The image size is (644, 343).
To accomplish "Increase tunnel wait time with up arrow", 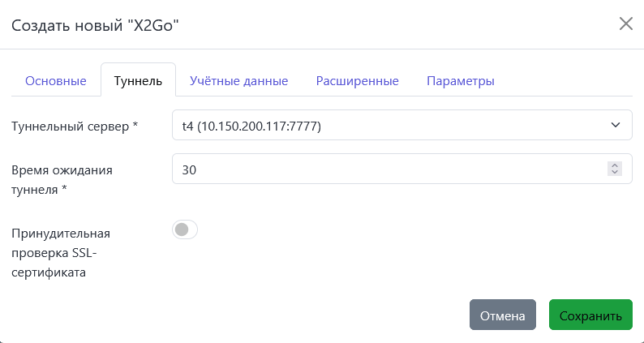I will tap(615, 165).
